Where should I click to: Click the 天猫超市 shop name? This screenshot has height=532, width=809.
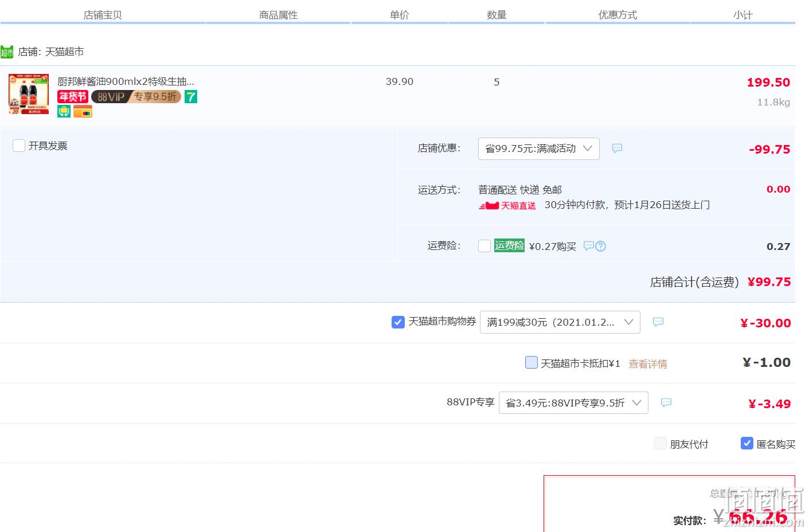coord(64,52)
